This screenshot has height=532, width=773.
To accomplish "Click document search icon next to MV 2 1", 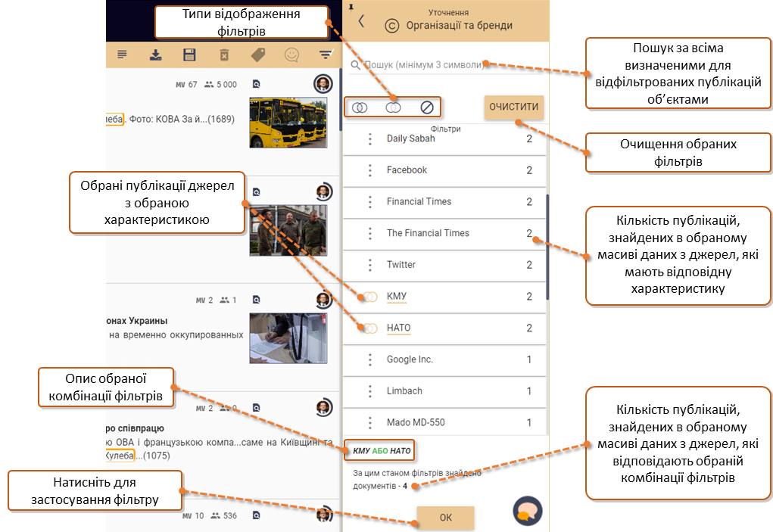I will click(257, 300).
